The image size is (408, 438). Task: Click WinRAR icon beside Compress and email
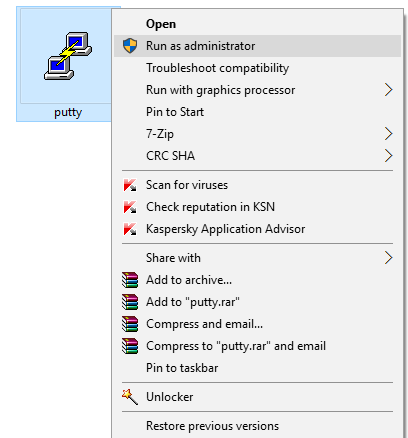130,324
